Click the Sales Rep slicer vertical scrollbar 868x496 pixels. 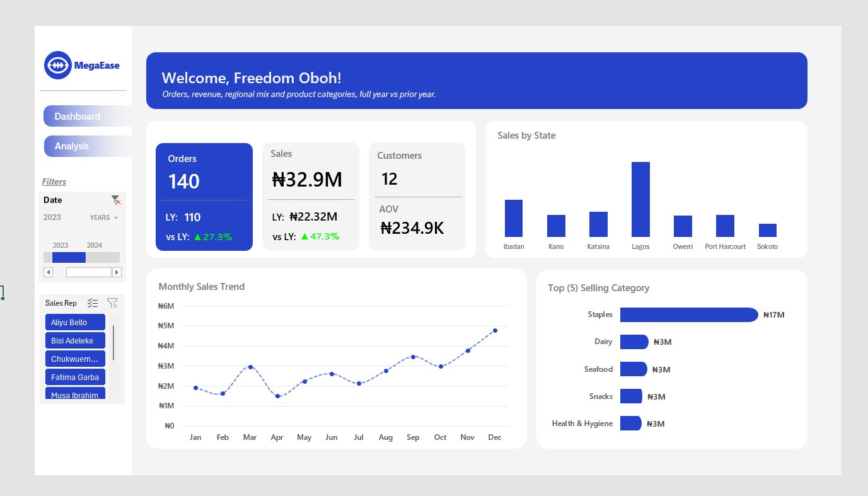113,342
